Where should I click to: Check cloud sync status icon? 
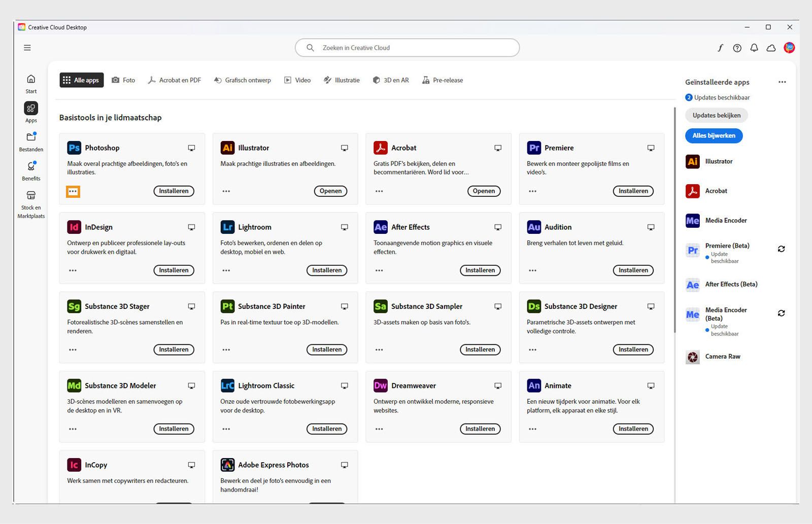[771, 48]
